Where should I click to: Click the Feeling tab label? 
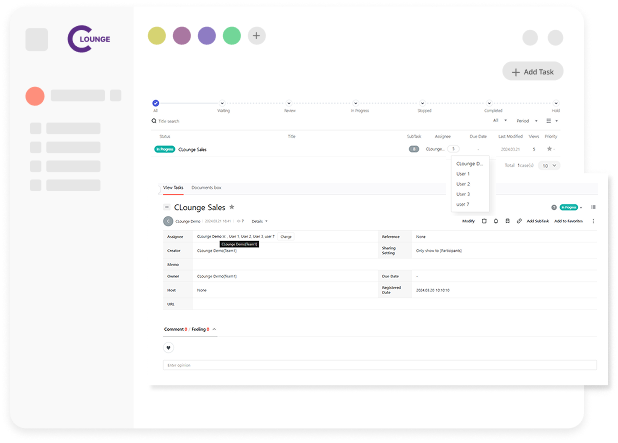199,329
